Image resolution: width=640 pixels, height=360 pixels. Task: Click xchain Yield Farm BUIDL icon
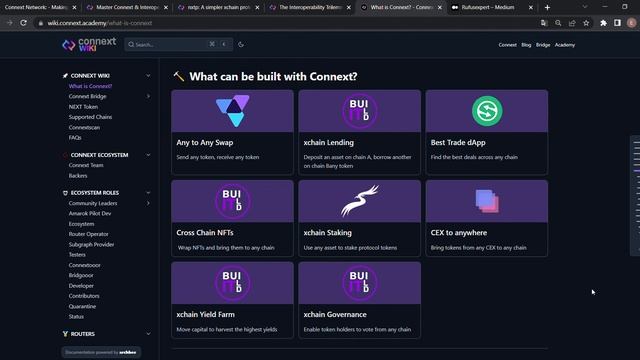click(232, 282)
